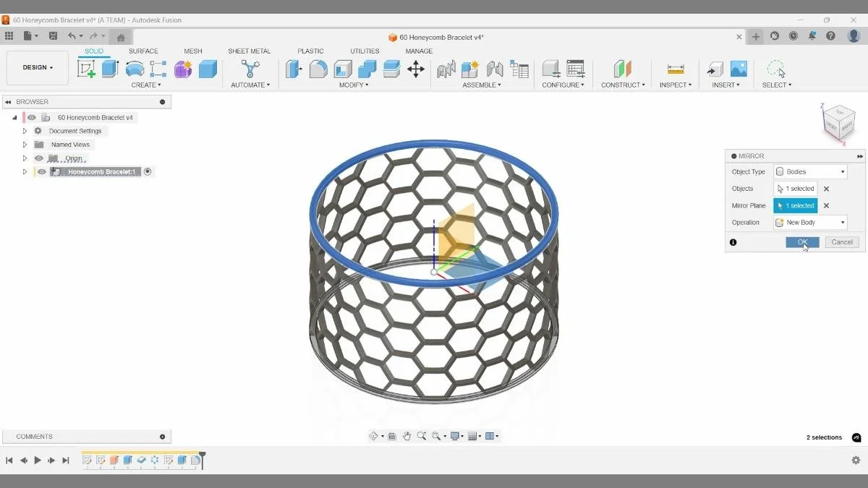This screenshot has width=868, height=488.
Task: Toggle the Browser panel pin dot
Action: pos(162,102)
